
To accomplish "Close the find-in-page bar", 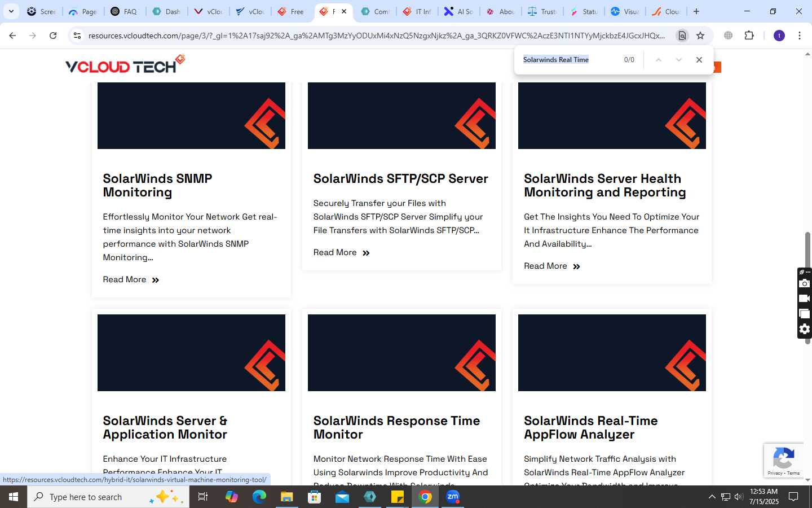I will point(699,60).
